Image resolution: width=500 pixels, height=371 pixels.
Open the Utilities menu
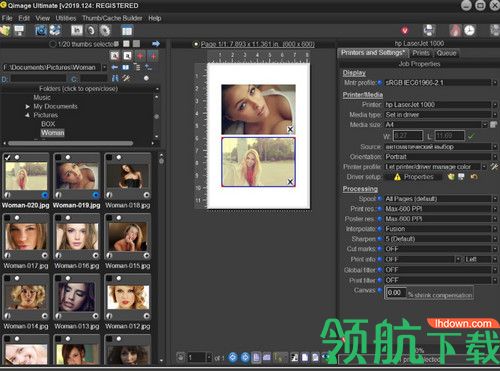coord(66,18)
